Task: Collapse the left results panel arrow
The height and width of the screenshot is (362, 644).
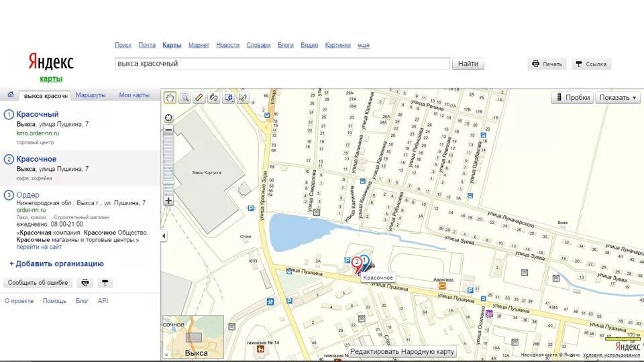Action: pyautogui.click(x=164, y=236)
